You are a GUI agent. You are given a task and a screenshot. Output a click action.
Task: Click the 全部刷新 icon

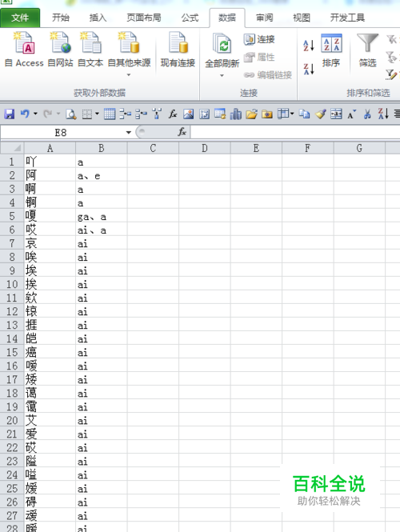pos(222,43)
